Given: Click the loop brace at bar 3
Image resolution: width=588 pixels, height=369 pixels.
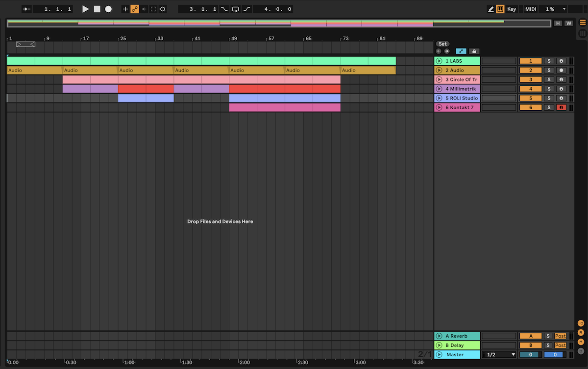Looking at the screenshot, I should [25, 45].
